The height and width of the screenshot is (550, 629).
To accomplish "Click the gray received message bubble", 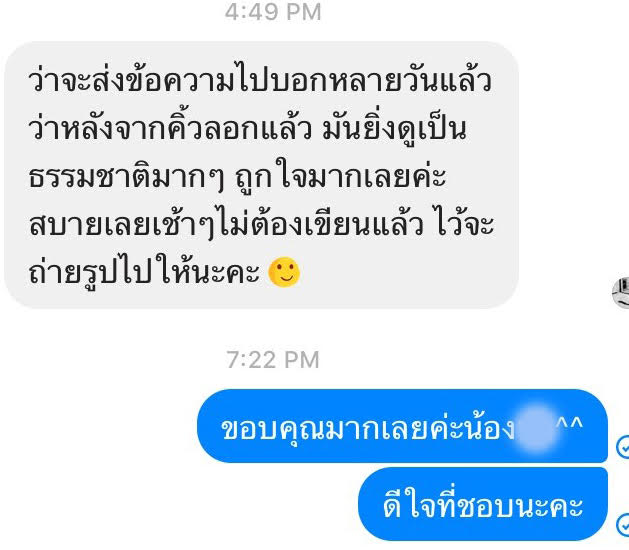I will [x=261, y=175].
